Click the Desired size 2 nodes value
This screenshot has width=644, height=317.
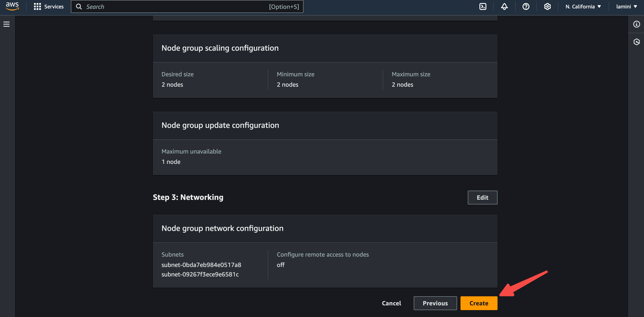172,85
